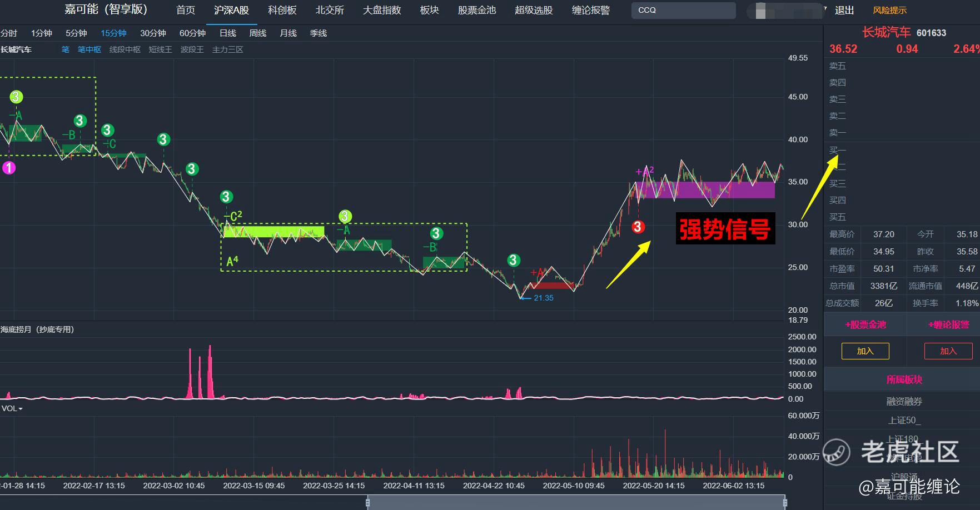Screen dimensions: 980x510
Task: Open 股票金池 in the top navigation
Action: 477,10
